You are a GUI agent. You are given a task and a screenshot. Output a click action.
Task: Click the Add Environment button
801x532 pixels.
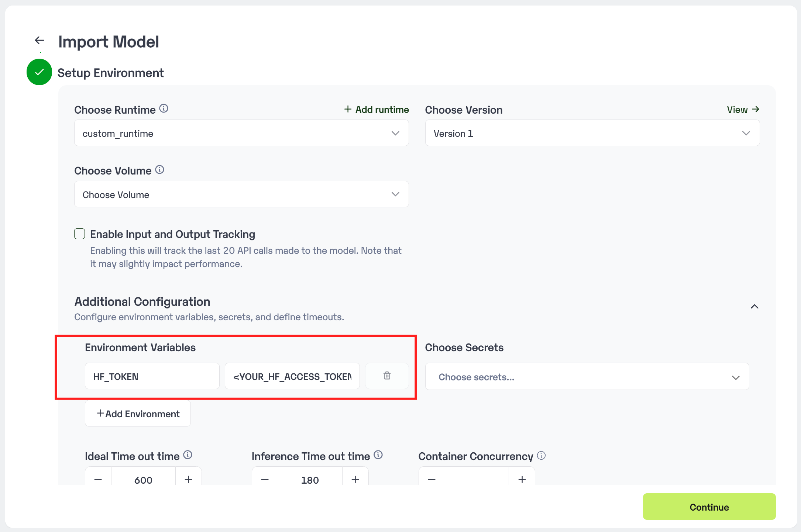[x=138, y=414]
